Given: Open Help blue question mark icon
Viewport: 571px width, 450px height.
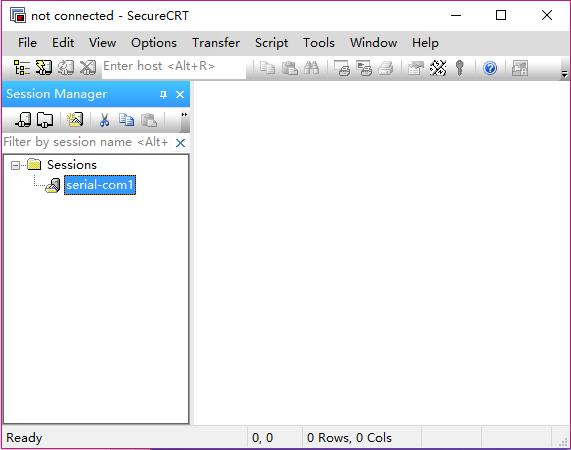Looking at the screenshot, I should tap(490, 68).
